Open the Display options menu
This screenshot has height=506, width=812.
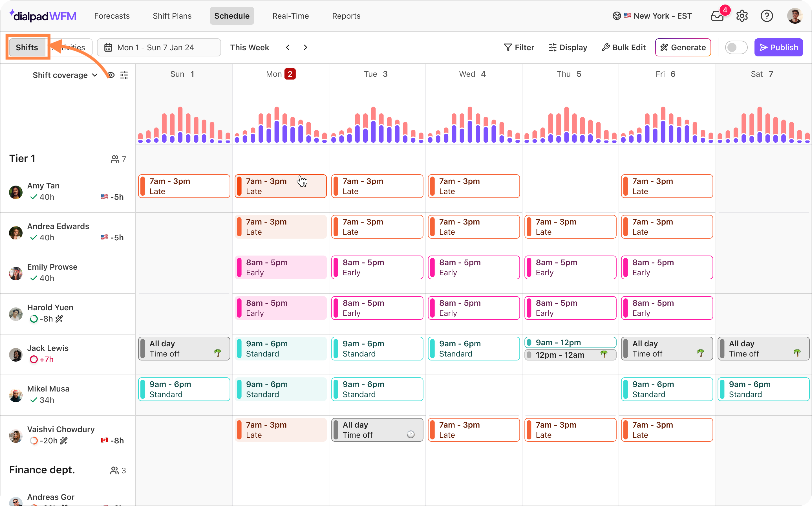[x=568, y=47]
